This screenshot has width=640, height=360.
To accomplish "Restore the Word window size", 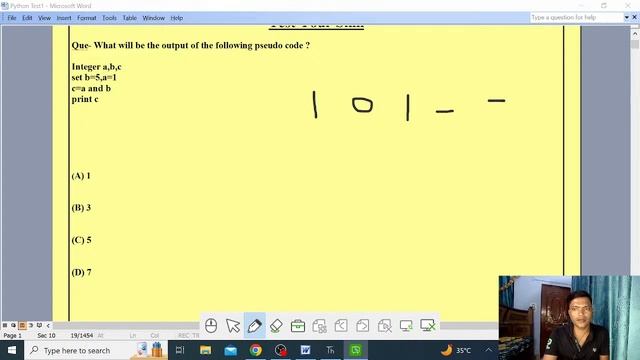I will (604, 6).
